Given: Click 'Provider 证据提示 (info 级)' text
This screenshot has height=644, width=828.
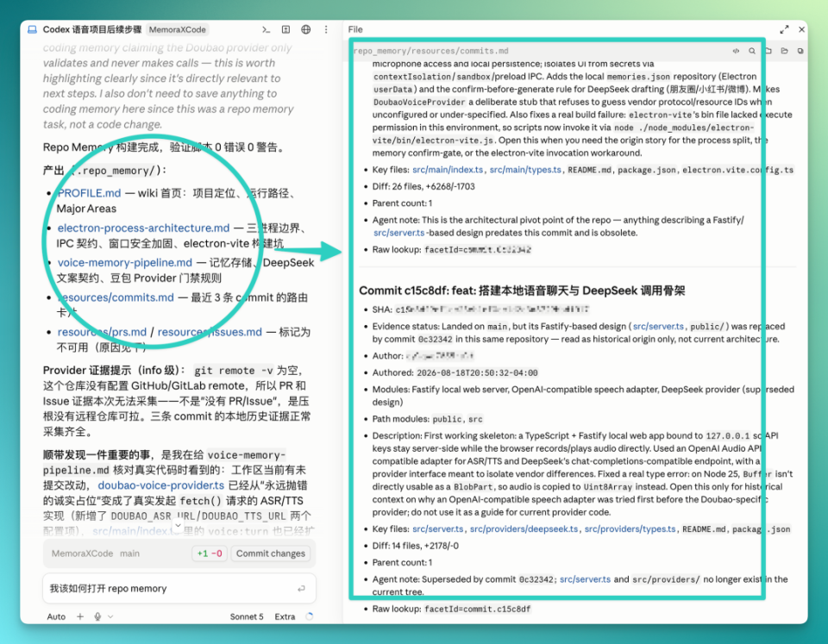Looking at the screenshot, I should [x=114, y=370].
